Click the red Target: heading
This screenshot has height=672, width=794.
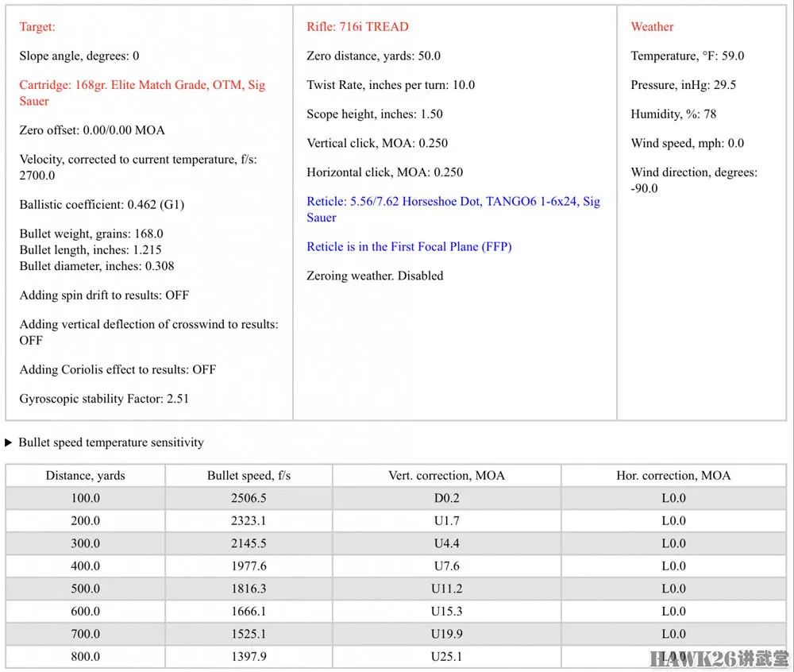[37, 27]
